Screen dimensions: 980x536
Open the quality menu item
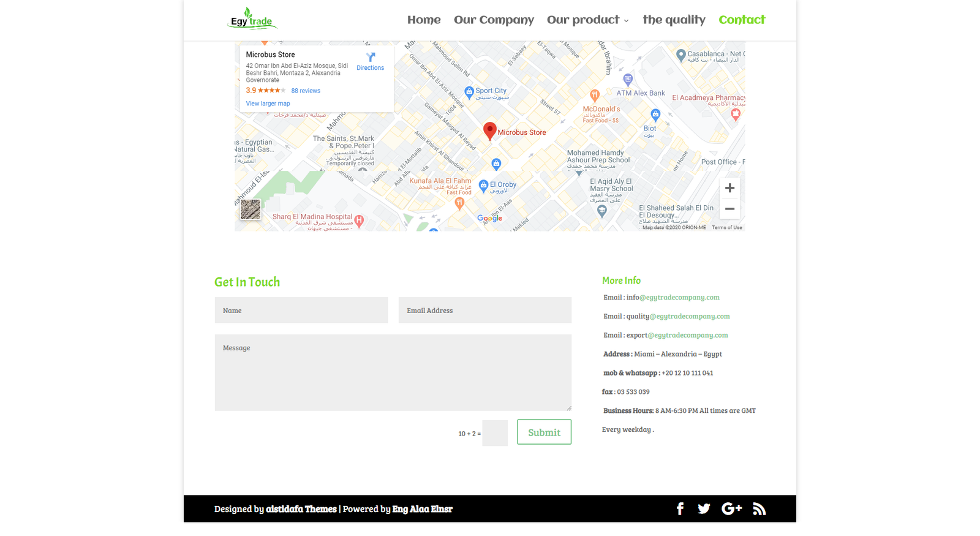(674, 20)
